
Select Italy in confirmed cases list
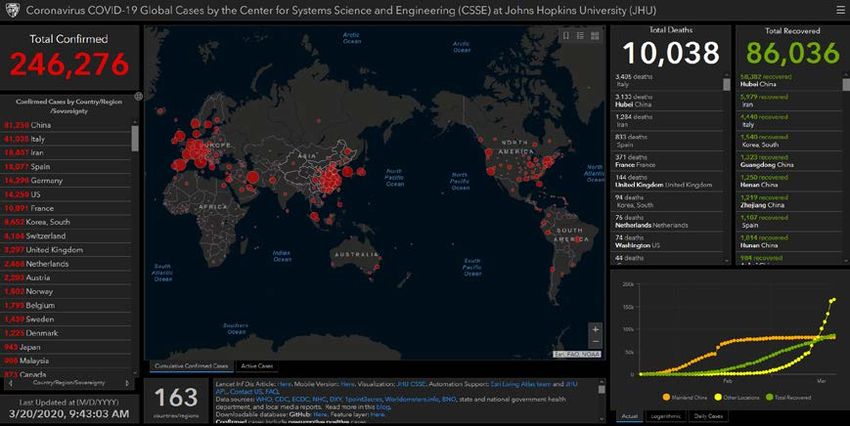tap(66, 139)
